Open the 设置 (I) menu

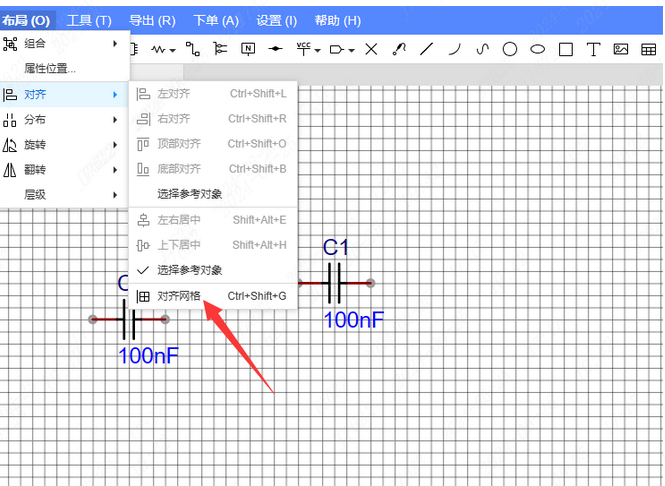coord(276,20)
